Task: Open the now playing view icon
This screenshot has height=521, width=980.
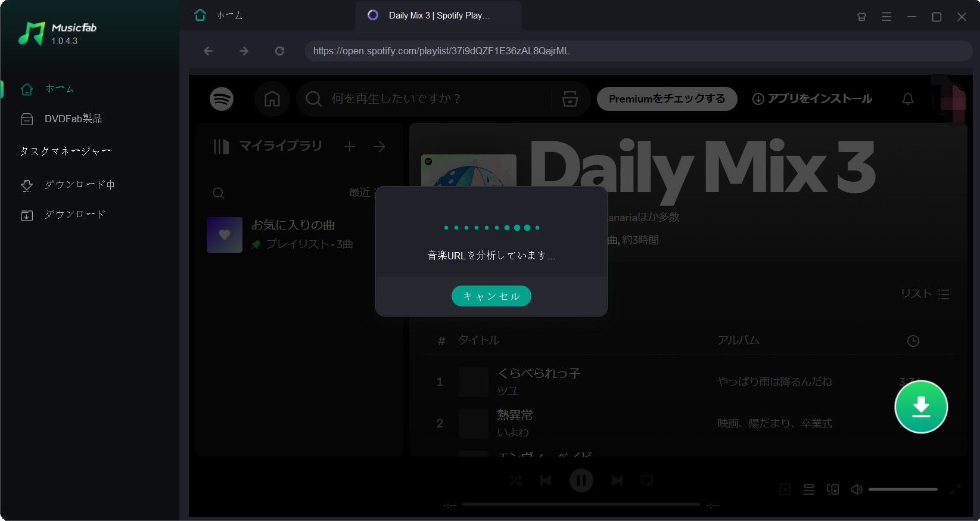Action: point(785,489)
